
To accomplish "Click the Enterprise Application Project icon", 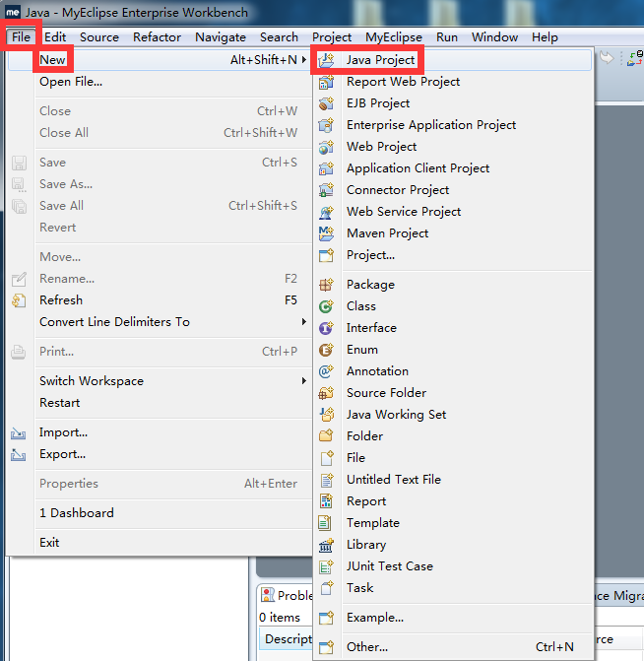I will [x=326, y=125].
